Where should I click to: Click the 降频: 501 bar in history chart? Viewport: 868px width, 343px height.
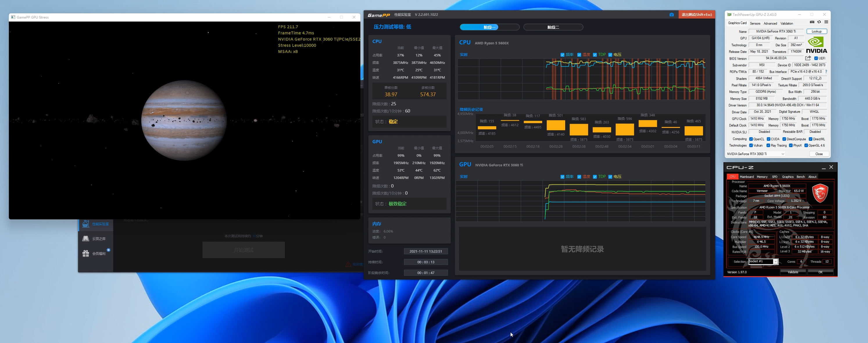pyautogui.click(x=556, y=125)
